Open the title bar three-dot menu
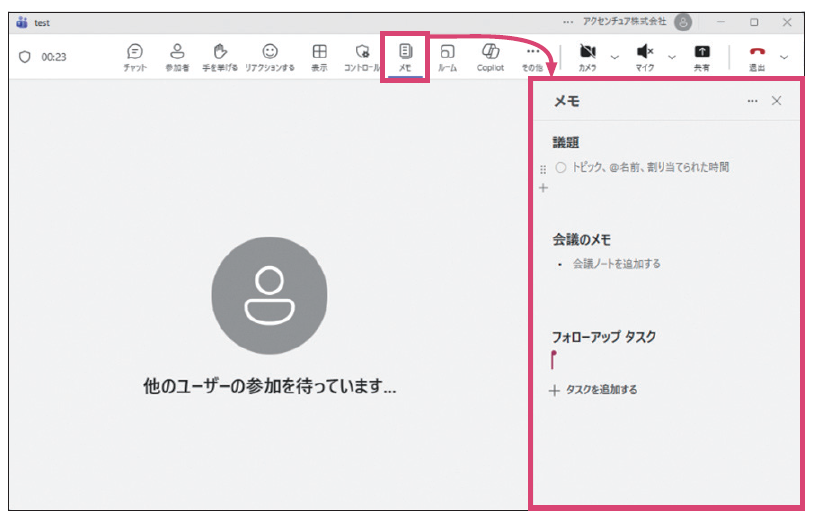814x517 pixels. pyautogui.click(x=568, y=22)
